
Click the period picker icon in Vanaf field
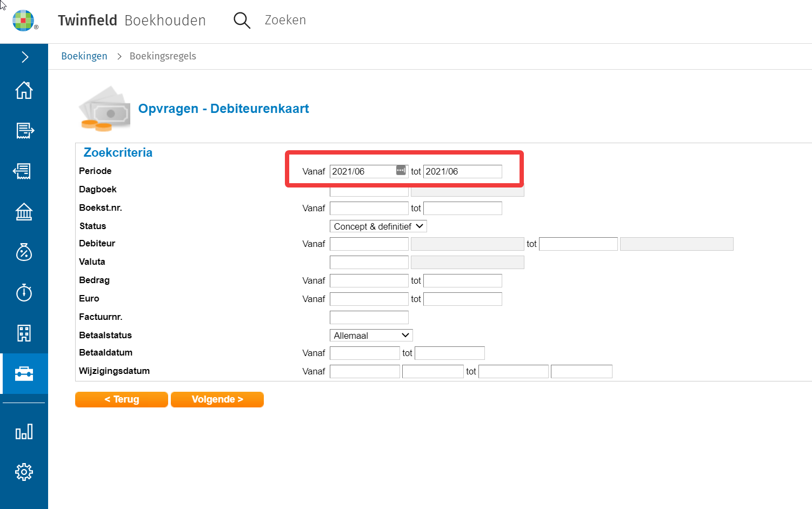pyautogui.click(x=401, y=171)
